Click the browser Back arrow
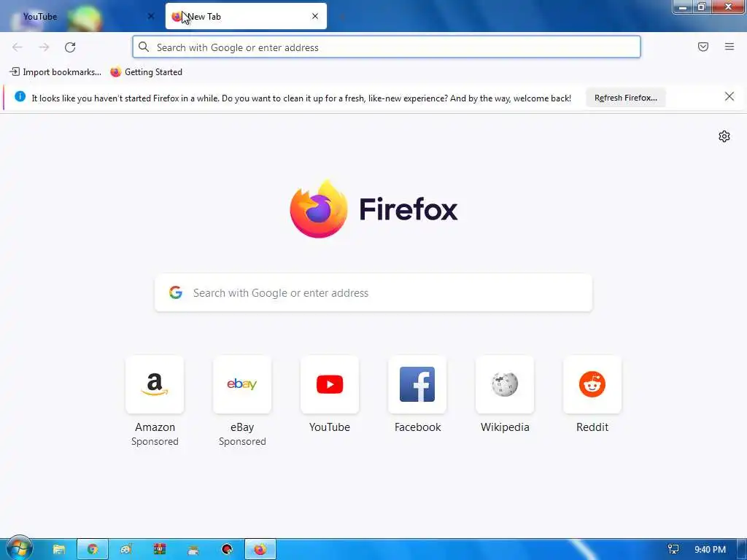 pos(18,47)
